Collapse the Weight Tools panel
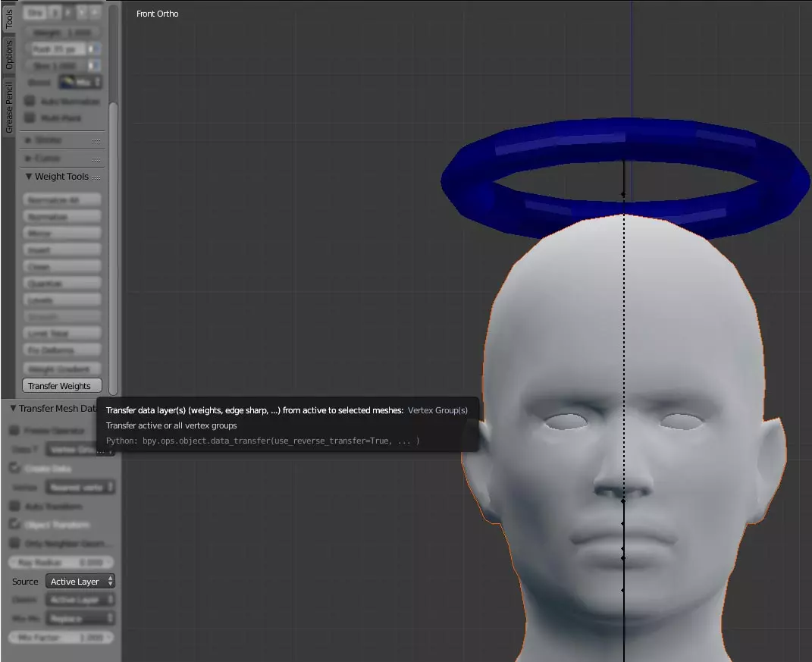Screen dimensions: 812x662 (x=29, y=177)
